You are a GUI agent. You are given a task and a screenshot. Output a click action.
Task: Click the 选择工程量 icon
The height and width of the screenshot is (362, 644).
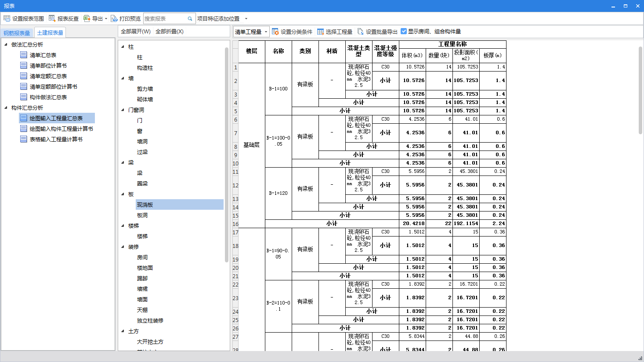pos(320,32)
